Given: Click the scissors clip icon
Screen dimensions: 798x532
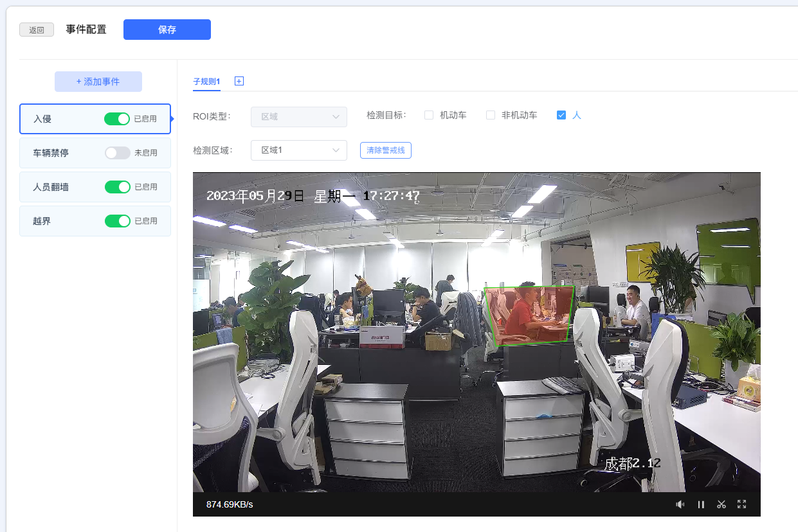Looking at the screenshot, I should pos(721,504).
